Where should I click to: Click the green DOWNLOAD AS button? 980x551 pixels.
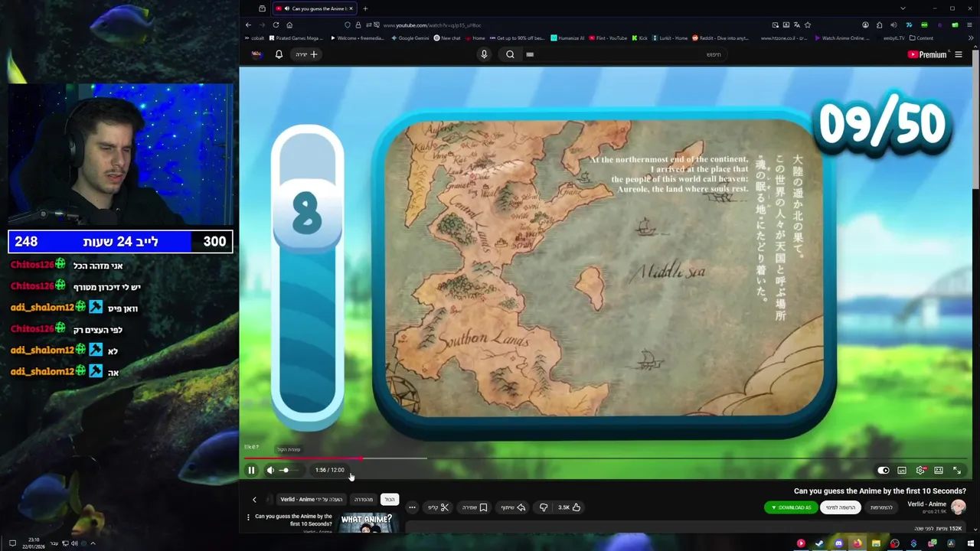click(791, 507)
